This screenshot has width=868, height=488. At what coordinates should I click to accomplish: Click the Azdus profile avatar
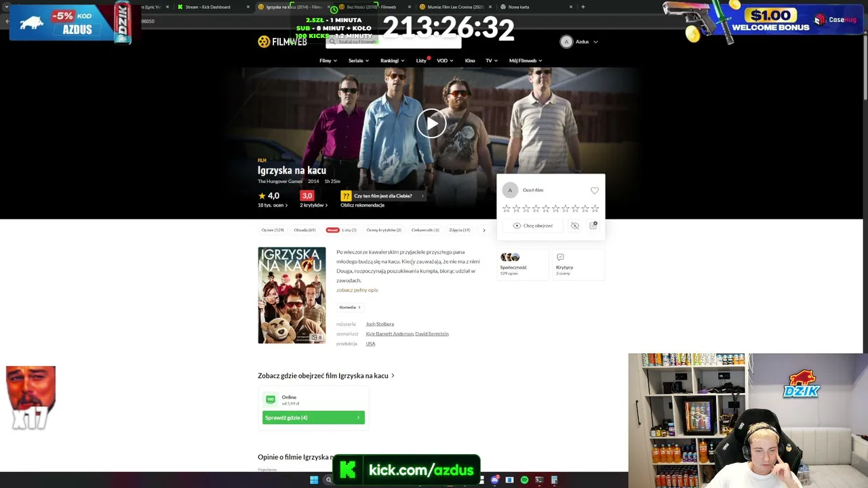(x=566, y=42)
